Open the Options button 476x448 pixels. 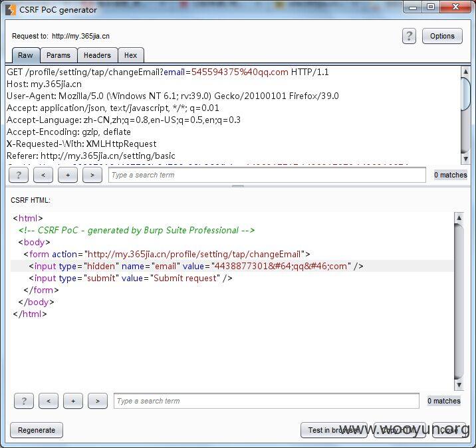pos(442,36)
